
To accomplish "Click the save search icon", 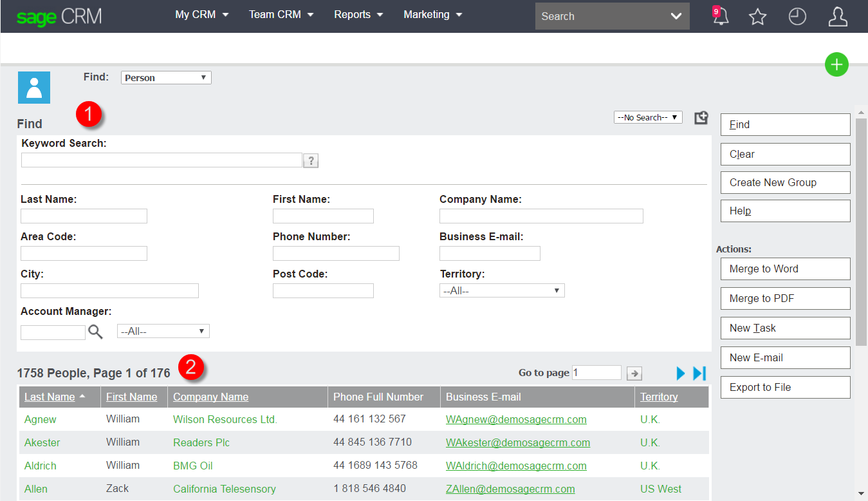I will (x=701, y=118).
